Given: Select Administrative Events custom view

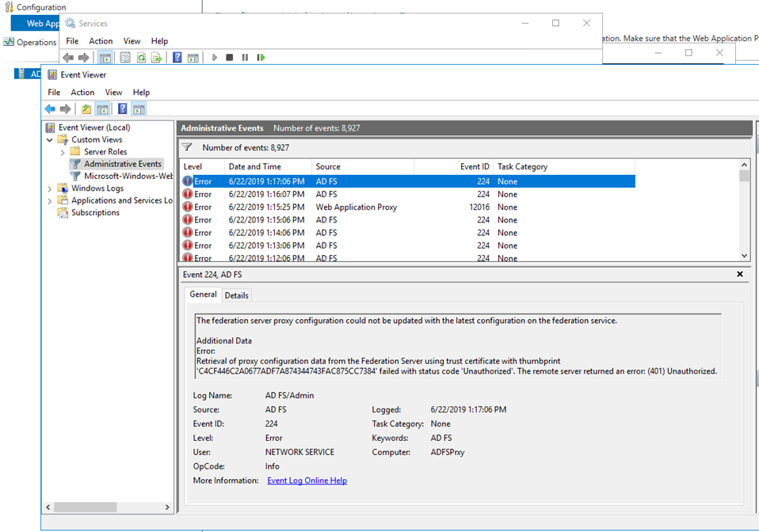Looking at the screenshot, I should (123, 164).
